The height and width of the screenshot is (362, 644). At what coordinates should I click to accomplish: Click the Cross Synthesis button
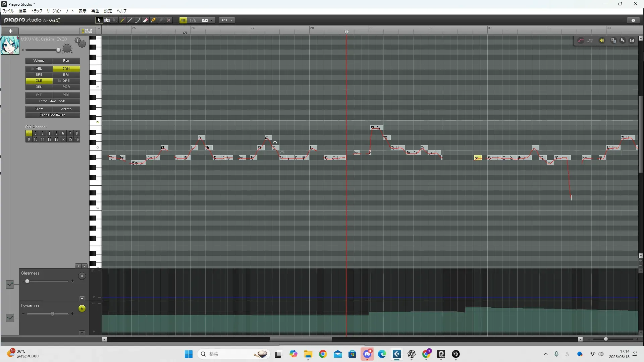click(x=53, y=115)
